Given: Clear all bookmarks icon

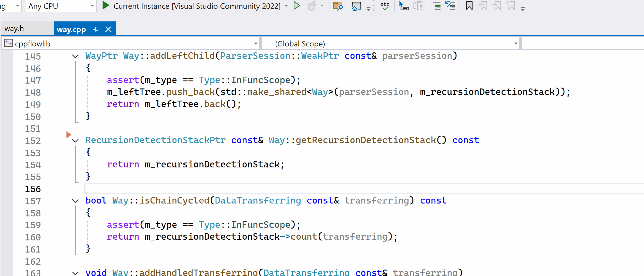Looking at the screenshot, I should pyautogui.click(x=511, y=6).
